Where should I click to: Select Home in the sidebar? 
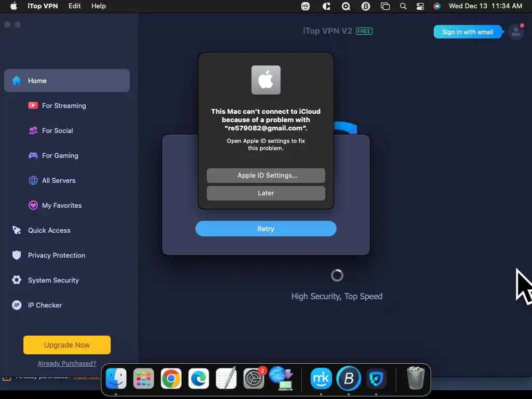[x=67, y=81]
